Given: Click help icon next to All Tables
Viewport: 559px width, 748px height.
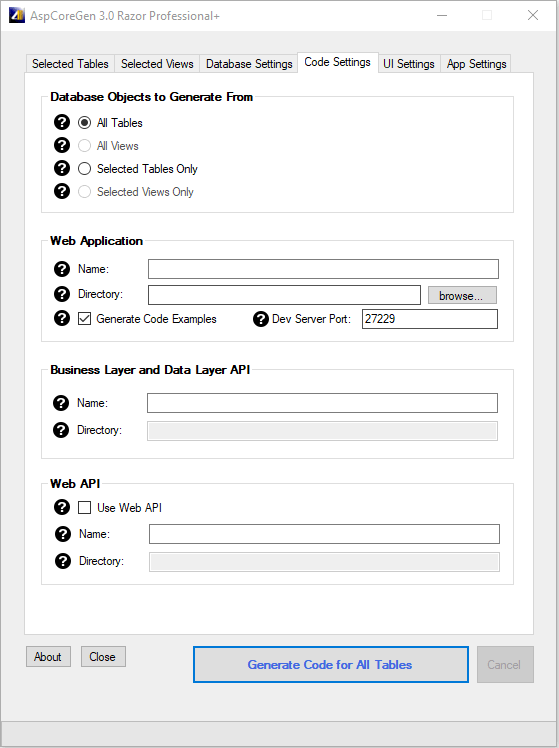Looking at the screenshot, I should point(62,122).
